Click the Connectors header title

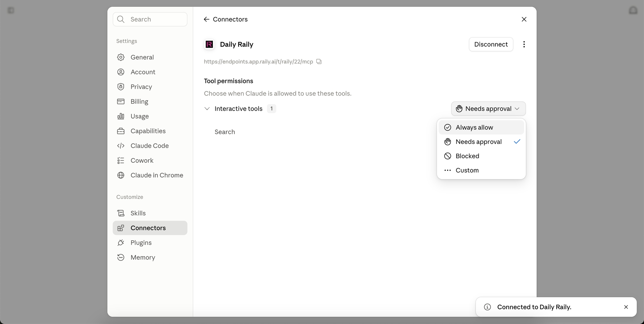pos(230,19)
